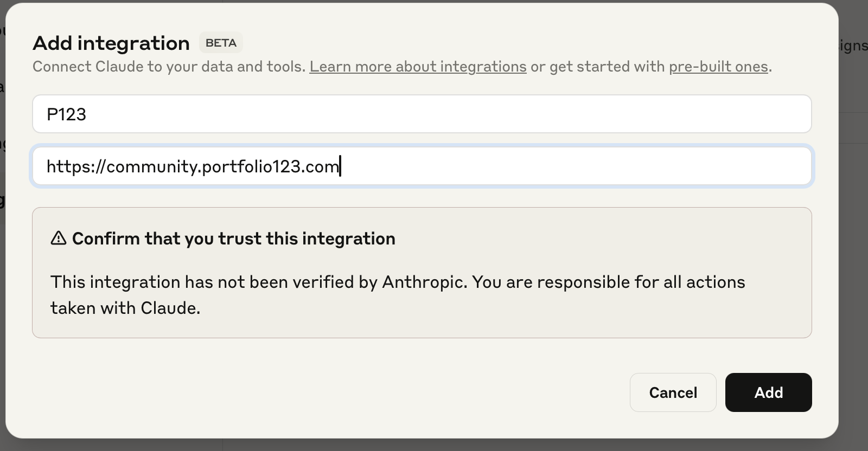Click into the integration URL field

(x=422, y=166)
